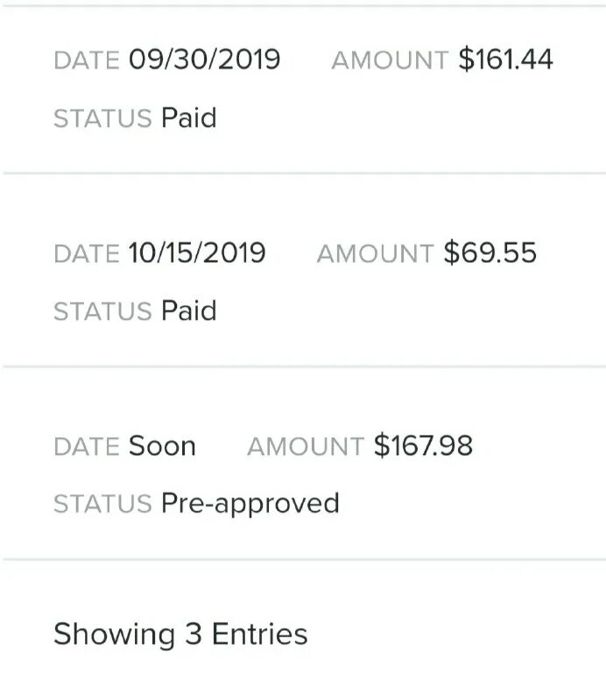Select the $69.55 amount

(x=490, y=253)
